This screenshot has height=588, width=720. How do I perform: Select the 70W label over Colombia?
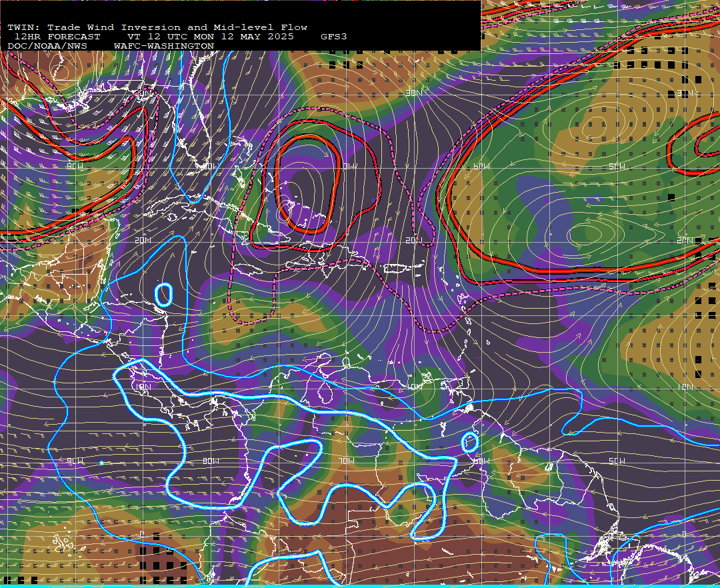coord(346,461)
